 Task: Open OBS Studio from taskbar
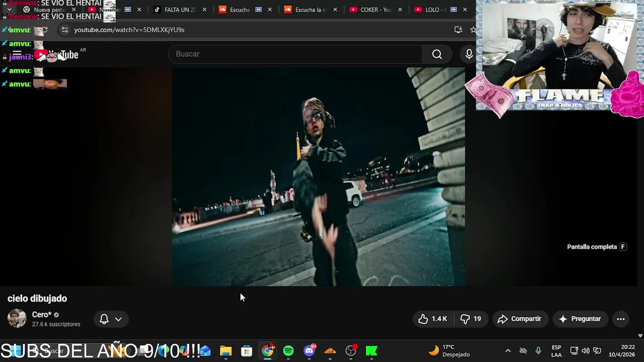[351, 351]
